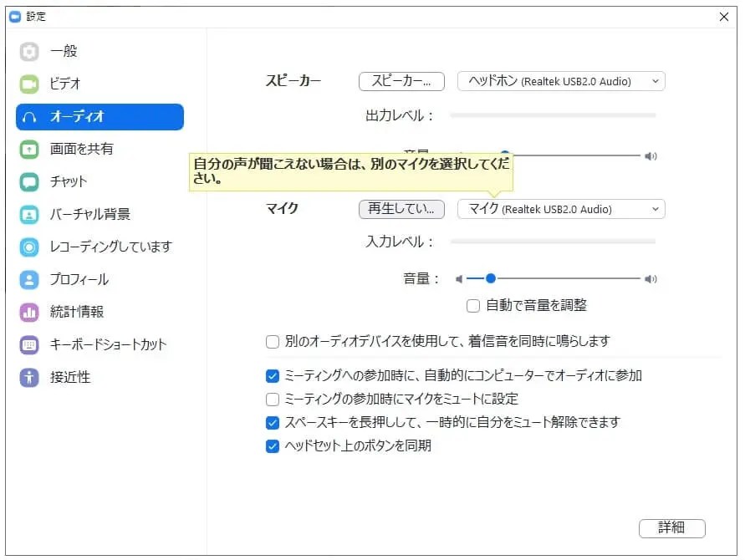
Task: Uncheck 自動的にコンピューターでオーディオに参加
Action: [x=273, y=376]
